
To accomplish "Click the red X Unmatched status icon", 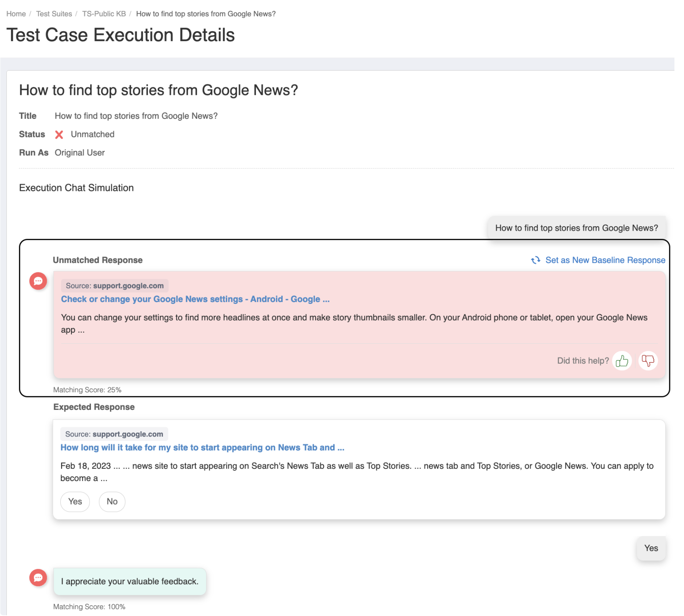I will [59, 135].
